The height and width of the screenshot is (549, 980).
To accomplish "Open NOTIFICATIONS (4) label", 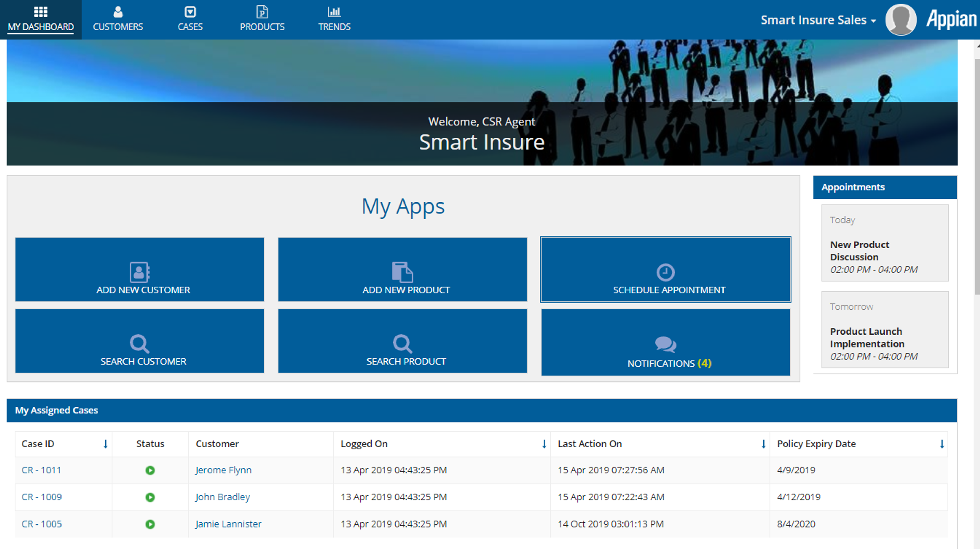I will click(669, 363).
